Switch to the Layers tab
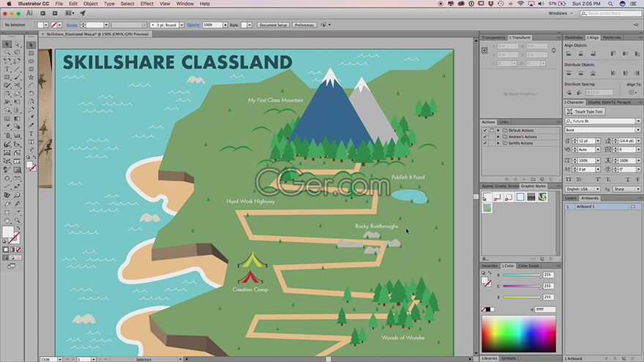This screenshot has height=362, width=644. pyautogui.click(x=571, y=198)
